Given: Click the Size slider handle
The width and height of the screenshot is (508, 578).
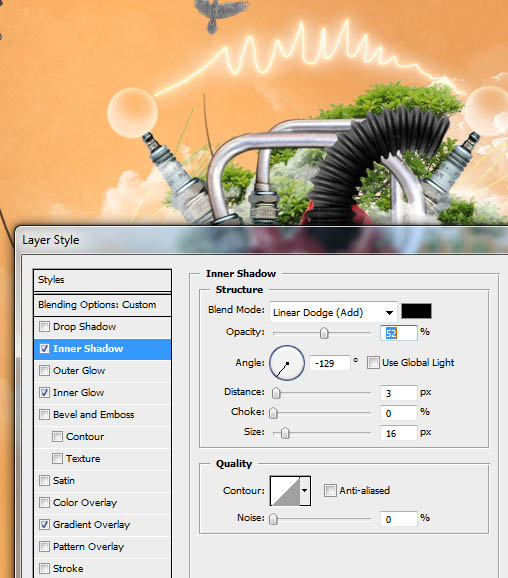Looking at the screenshot, I should (285, 433).
